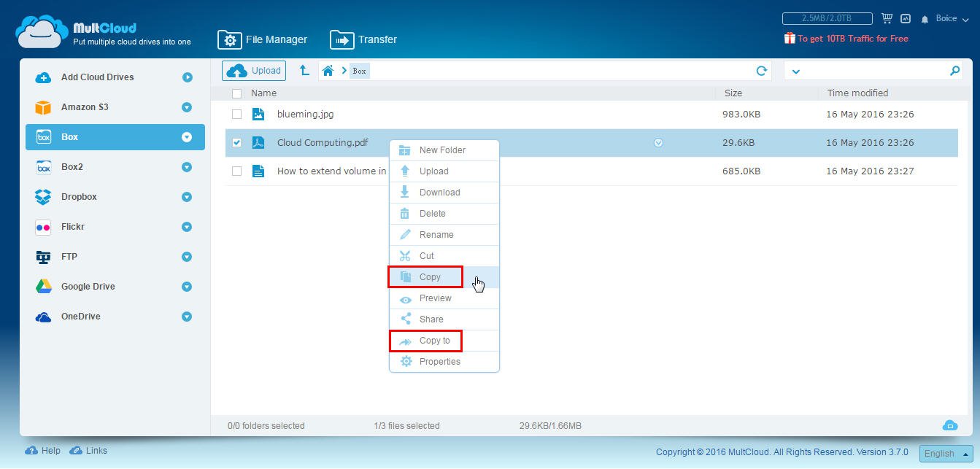The height and width of the screenshot is (469, 980).
Task: Open the Transfer arrow icon
Action: pyautogui.click(x=342, y=39)
